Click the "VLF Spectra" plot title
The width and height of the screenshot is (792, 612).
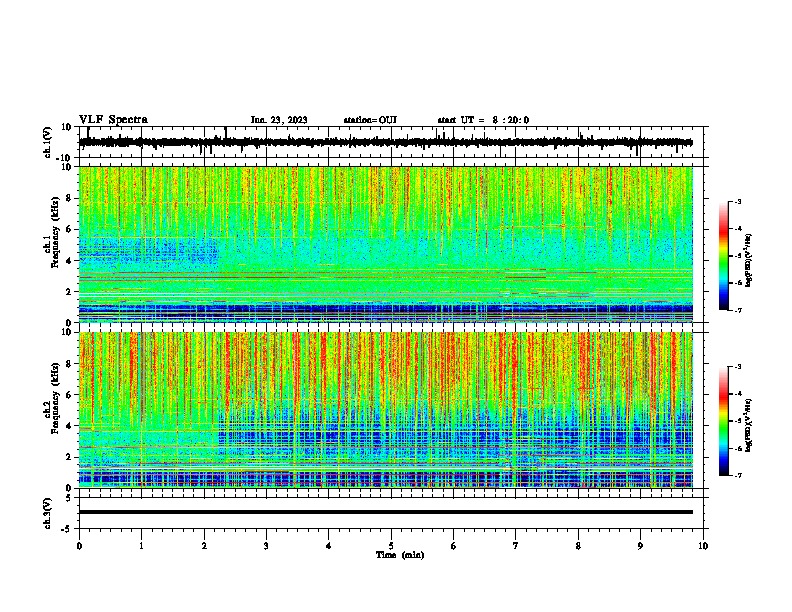point(113,120)
